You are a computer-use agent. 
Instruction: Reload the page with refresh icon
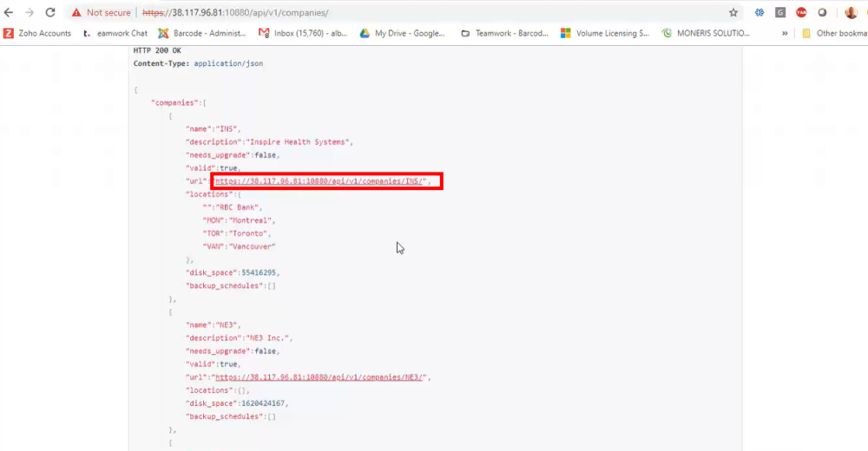pyautogui.click(x=50, y=12)
